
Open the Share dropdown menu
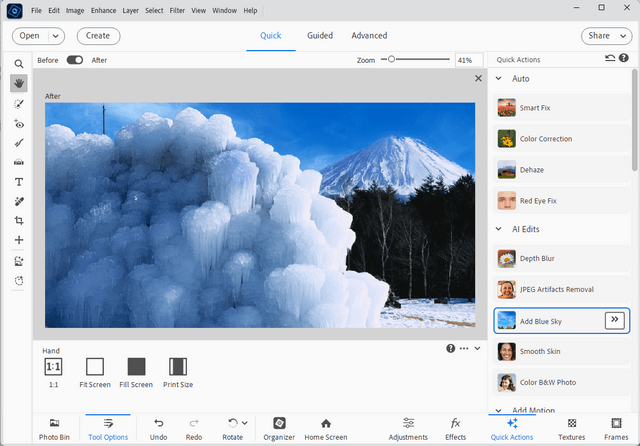(606, 36)
